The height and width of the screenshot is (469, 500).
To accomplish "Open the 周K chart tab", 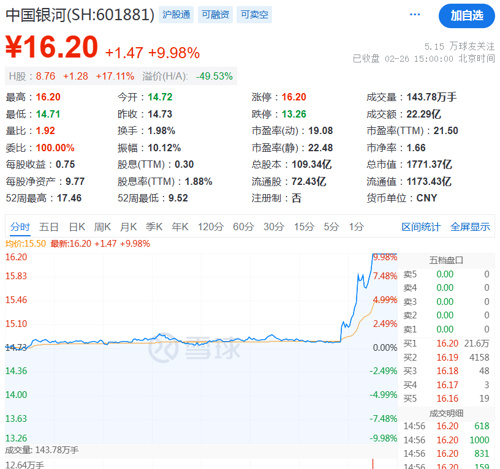I will [x=102, y=227].
